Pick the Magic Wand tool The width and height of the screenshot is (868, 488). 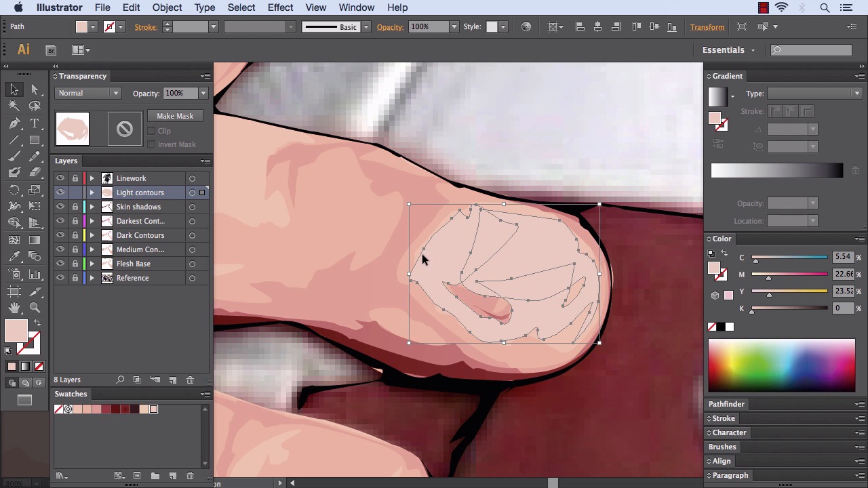point(14,106)
